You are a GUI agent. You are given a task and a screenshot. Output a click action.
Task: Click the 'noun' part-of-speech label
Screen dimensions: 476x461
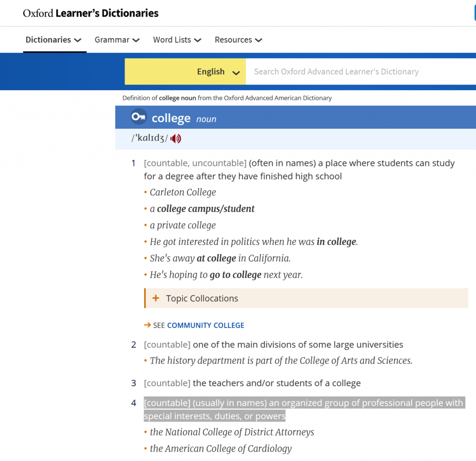coord(206,119)
